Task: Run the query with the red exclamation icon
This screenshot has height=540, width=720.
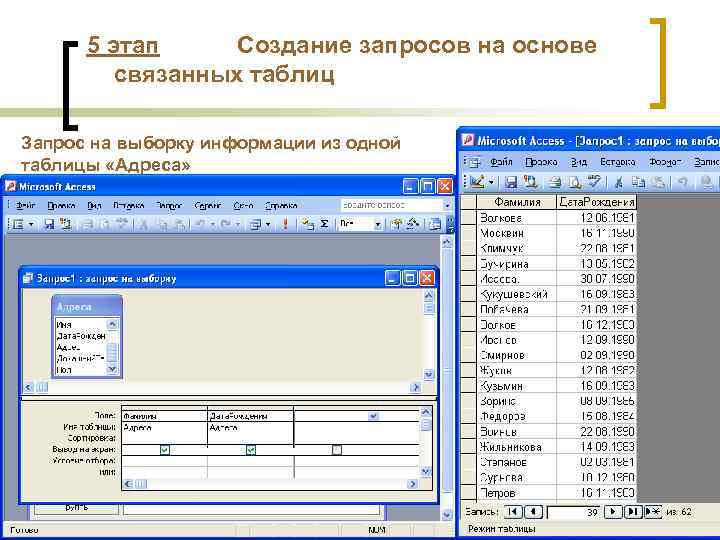Action: point(285,224)
